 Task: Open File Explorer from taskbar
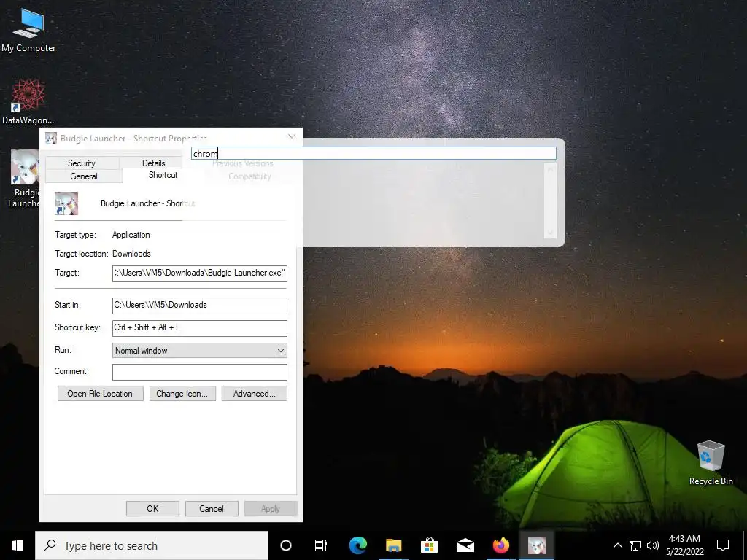click(x=393, y=545)
